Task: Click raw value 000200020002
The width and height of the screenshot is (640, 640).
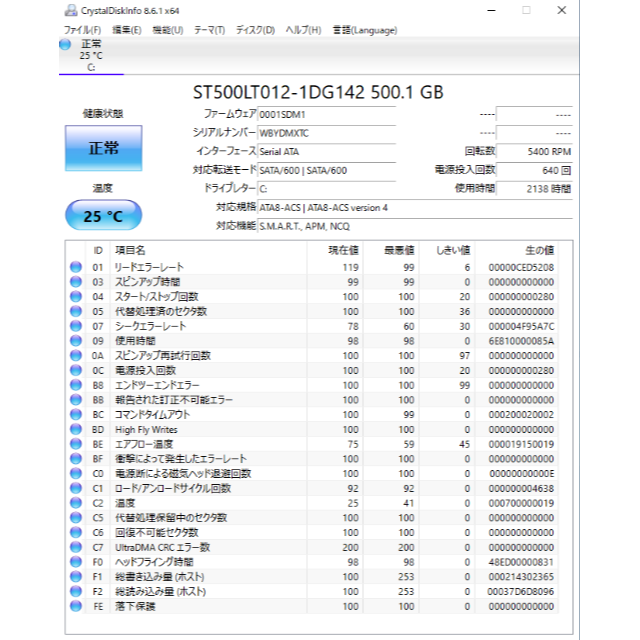Action: [521, 415]
